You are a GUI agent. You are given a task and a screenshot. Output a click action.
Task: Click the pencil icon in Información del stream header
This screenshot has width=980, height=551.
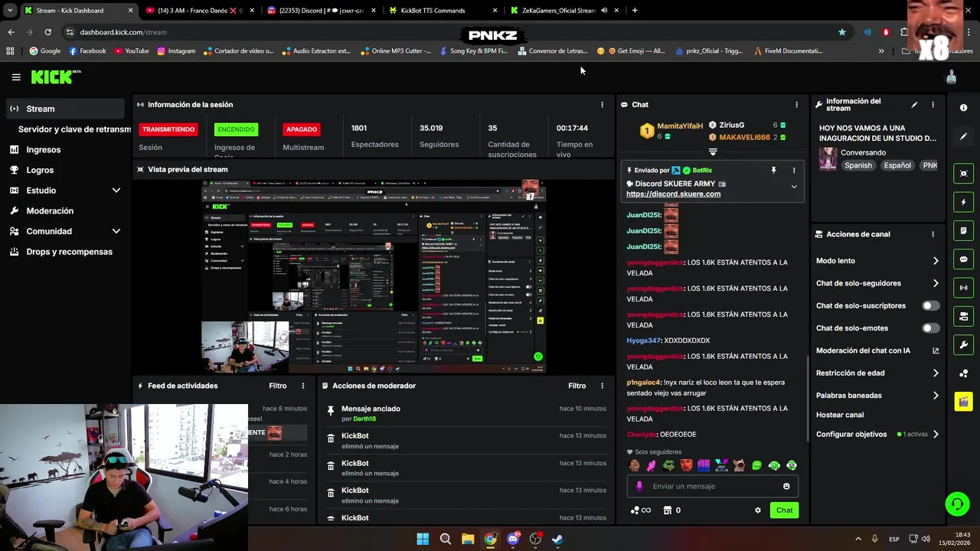point(914,105)
